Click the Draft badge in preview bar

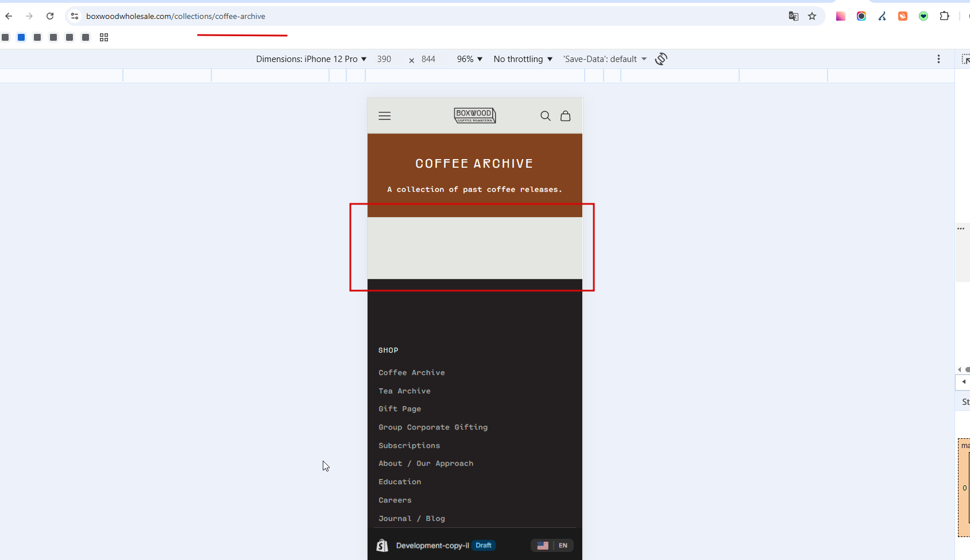point(484,546)
